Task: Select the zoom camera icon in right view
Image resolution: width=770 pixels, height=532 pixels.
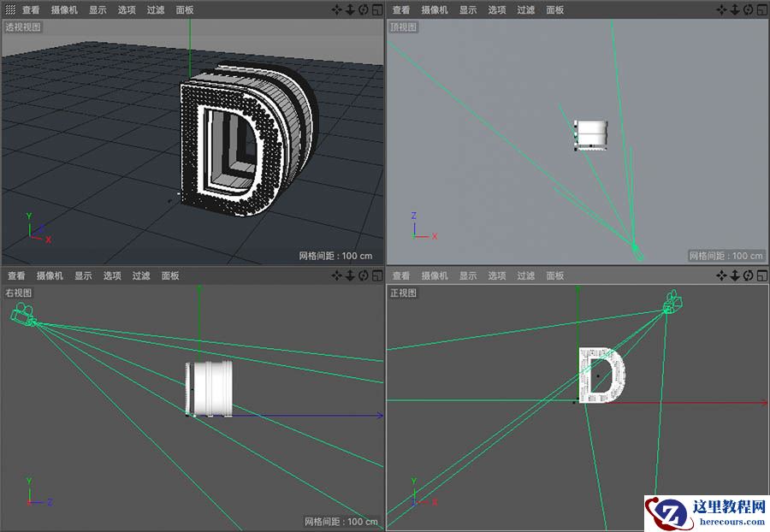Action: [351, 275]
